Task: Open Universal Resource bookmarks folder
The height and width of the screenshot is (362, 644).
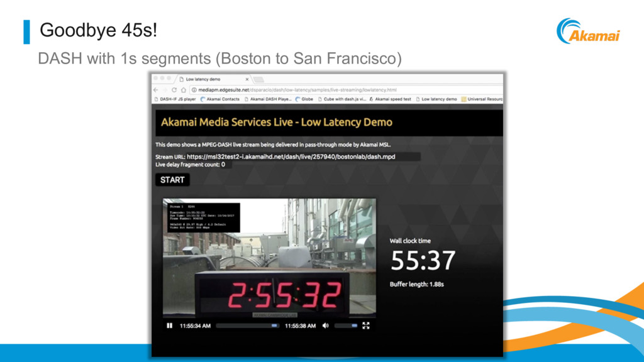Action: click(x=482, y=99)
